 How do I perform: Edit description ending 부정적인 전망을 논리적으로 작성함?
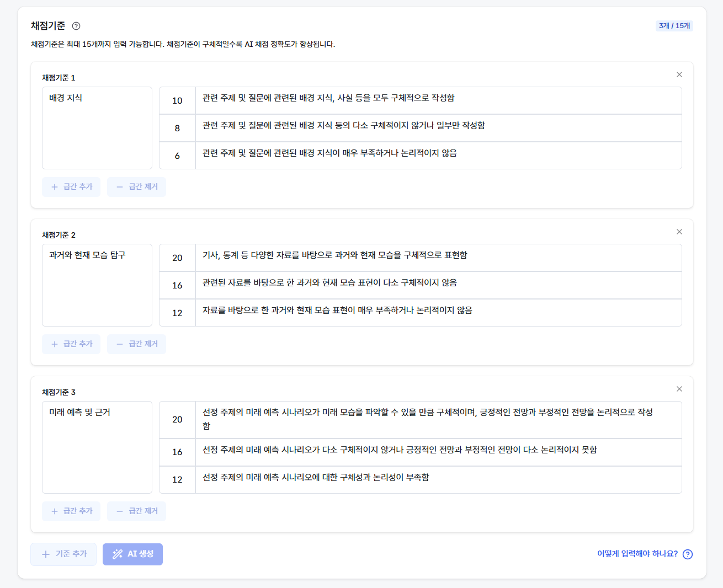pyautogui.click(x=439, y=420)
